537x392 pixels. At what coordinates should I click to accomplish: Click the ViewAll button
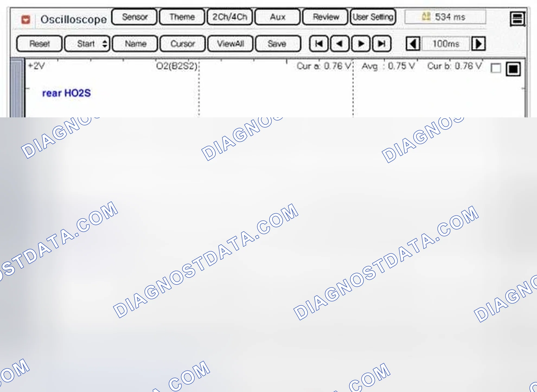pos(230,44)
